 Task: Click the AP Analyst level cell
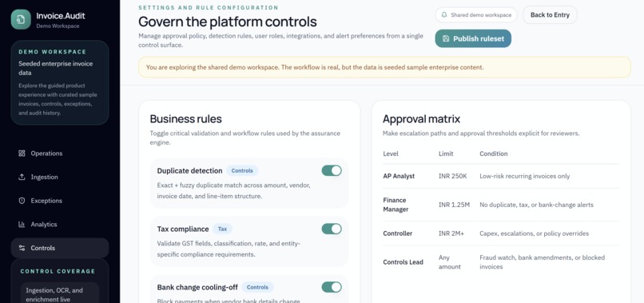point(399,176)
